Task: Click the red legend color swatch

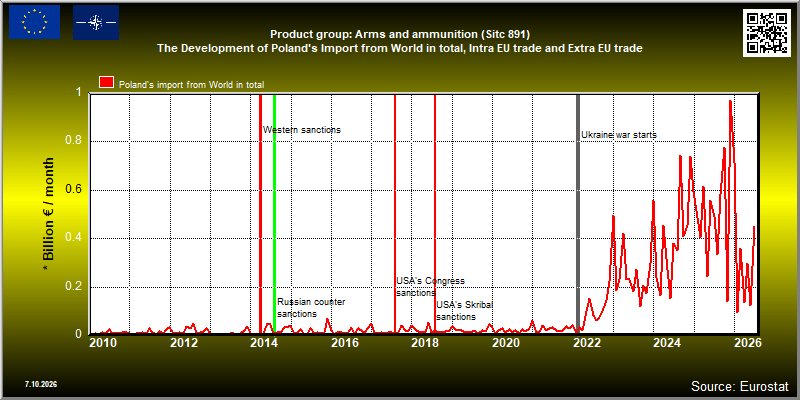Action: 107,83
